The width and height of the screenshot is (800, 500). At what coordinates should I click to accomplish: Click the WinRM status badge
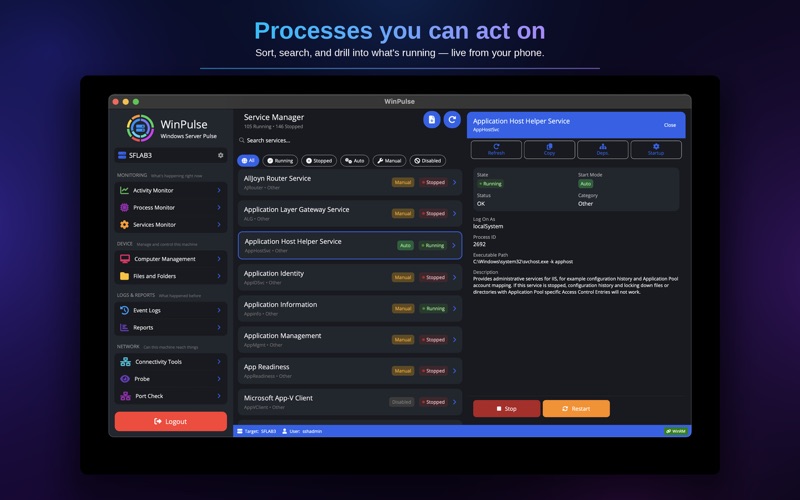click(x=676, y=431)
